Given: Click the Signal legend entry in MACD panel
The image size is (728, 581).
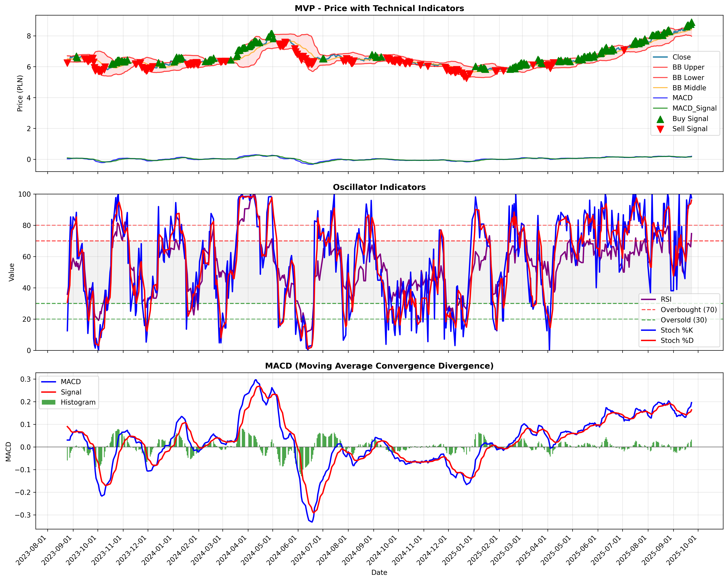Looking at the screenshot, I should pyautogui.click(x=61, y=392).
